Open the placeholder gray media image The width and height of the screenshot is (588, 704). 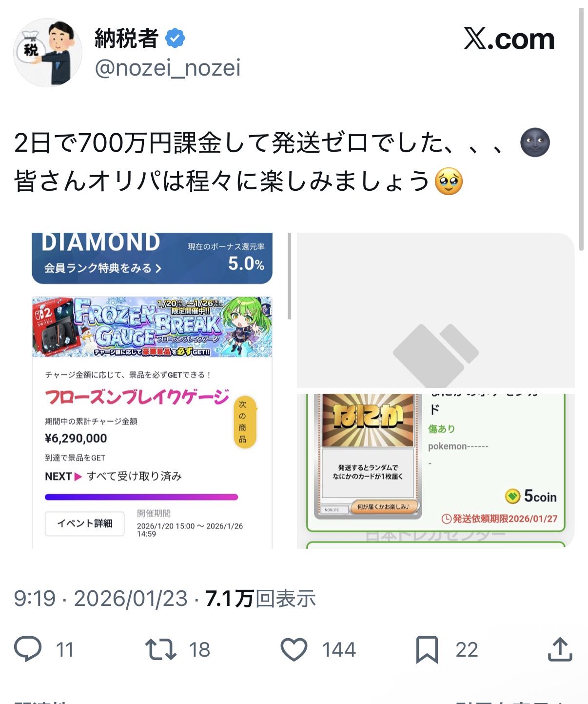pyautogui.click(x=435, y=310)
